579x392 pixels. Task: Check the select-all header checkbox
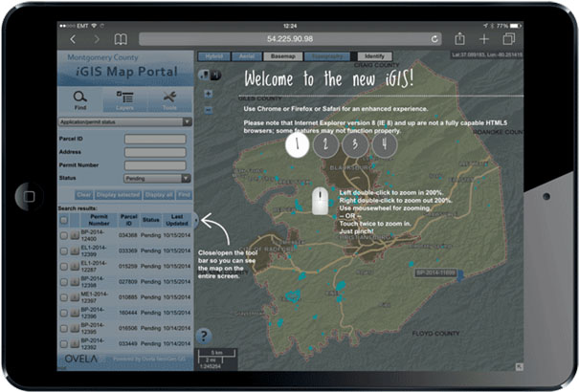pyautogui.click(x=64, y=220)
